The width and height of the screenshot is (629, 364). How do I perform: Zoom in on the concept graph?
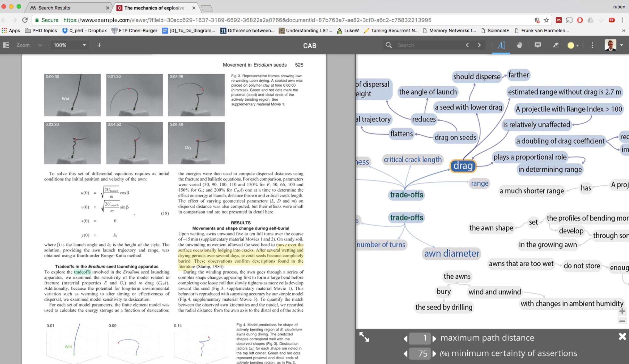pyautogui.click(x=622, y=311)
